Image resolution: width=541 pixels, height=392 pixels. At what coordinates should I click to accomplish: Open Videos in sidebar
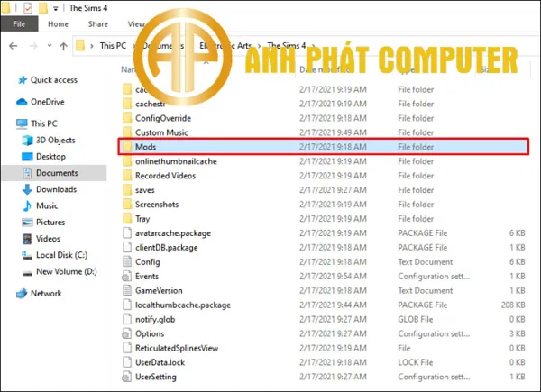point(48,239)
